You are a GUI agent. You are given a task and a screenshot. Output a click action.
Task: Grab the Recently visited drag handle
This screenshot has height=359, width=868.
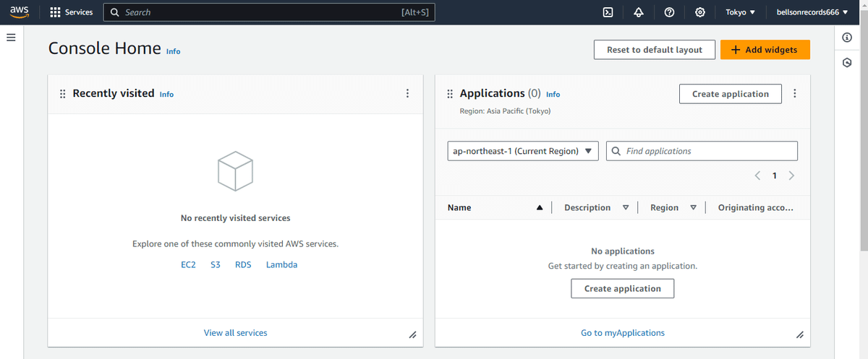[x=62, y=94]
